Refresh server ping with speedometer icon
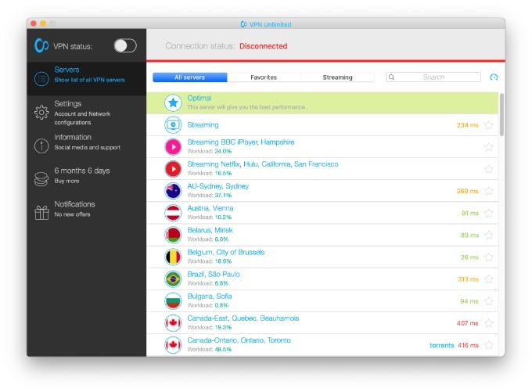532x392 pixels. pyautogui.click(x=494, y=77)
